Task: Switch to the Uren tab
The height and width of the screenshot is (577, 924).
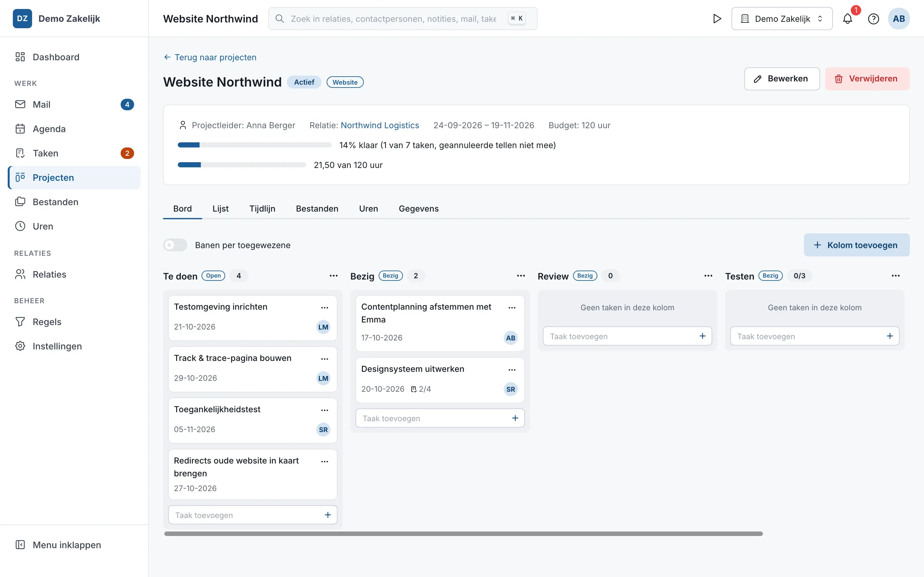Action: coord(368,209)
